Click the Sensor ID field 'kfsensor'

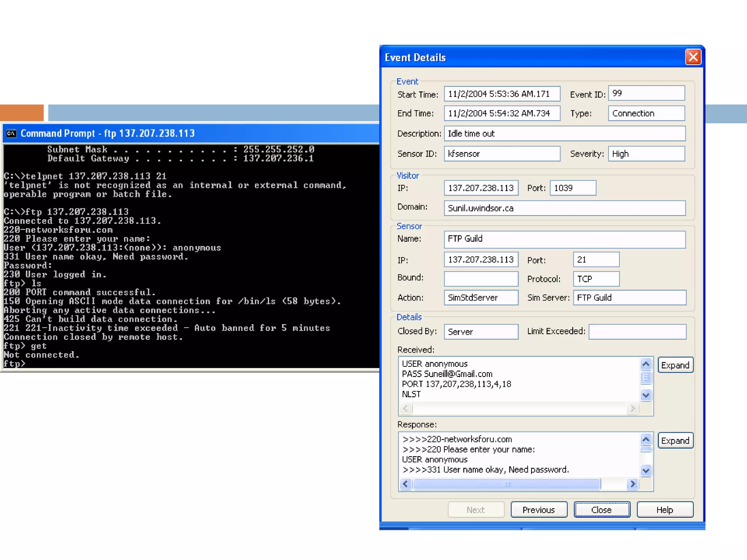click(502, 153)
